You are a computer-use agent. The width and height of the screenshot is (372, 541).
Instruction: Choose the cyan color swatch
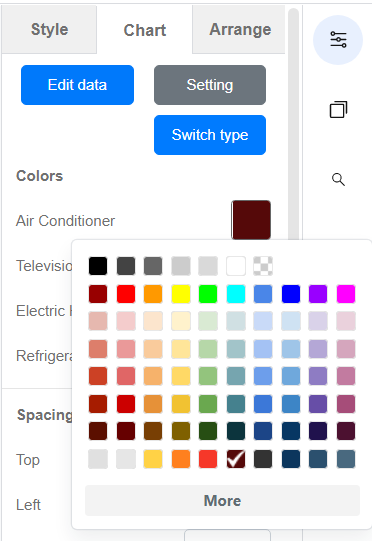(x=236, y=294)
